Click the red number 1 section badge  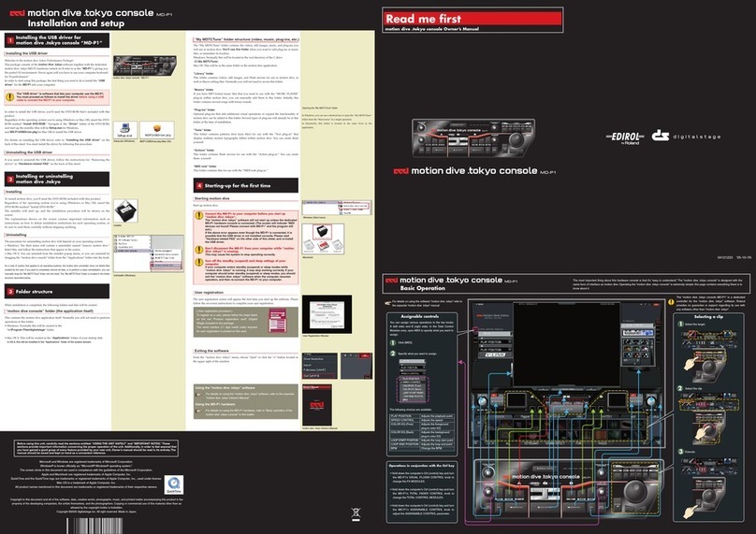point(10,40)
